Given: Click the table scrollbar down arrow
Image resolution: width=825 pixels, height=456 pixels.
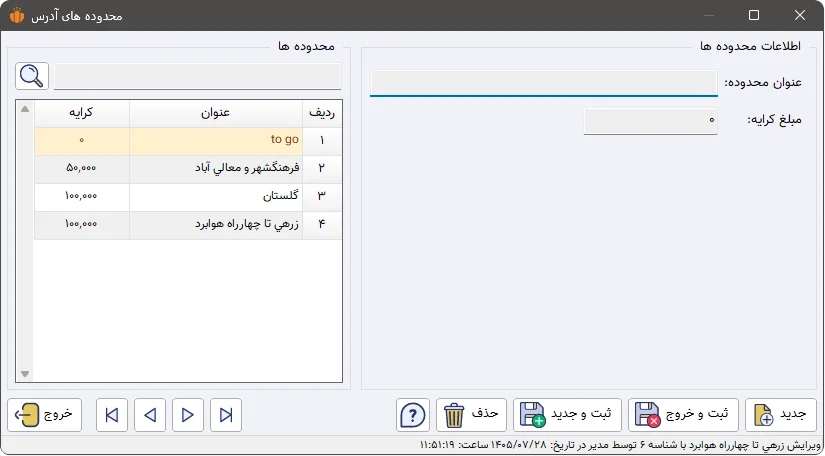Looking at the screenshot, I should click(x=25, y=374).
